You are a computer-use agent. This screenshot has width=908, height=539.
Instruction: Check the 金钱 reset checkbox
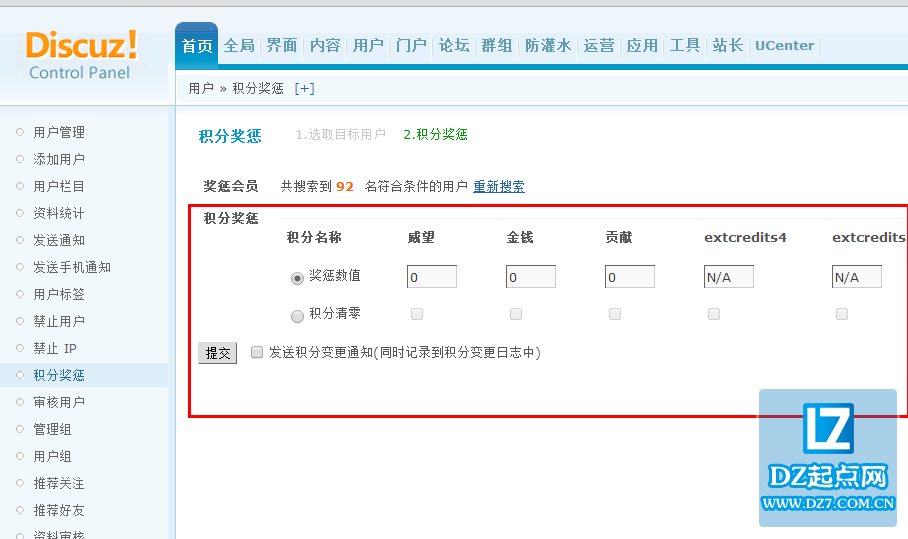pyautogui.click(x=516, y=314)
